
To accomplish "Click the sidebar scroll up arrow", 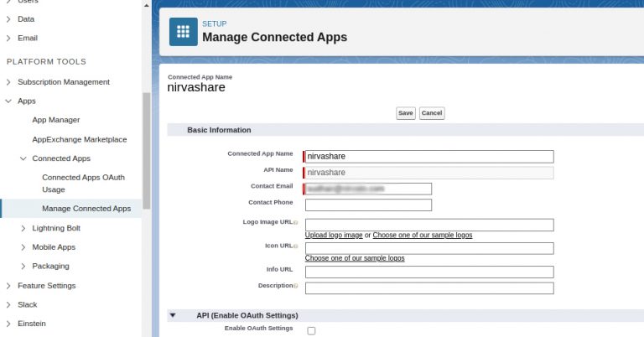I will [146, 5].
